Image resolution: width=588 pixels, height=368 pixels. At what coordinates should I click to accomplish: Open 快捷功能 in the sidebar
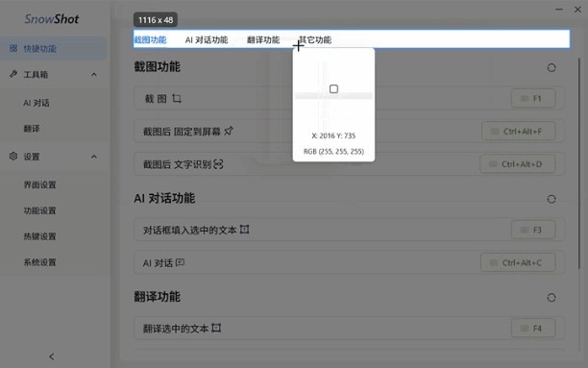point(54,48)
